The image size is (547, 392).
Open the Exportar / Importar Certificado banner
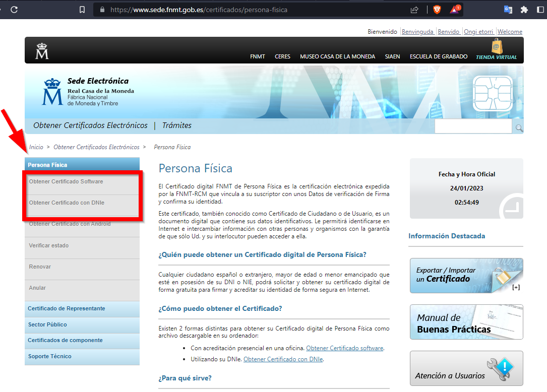pos(466,275)
